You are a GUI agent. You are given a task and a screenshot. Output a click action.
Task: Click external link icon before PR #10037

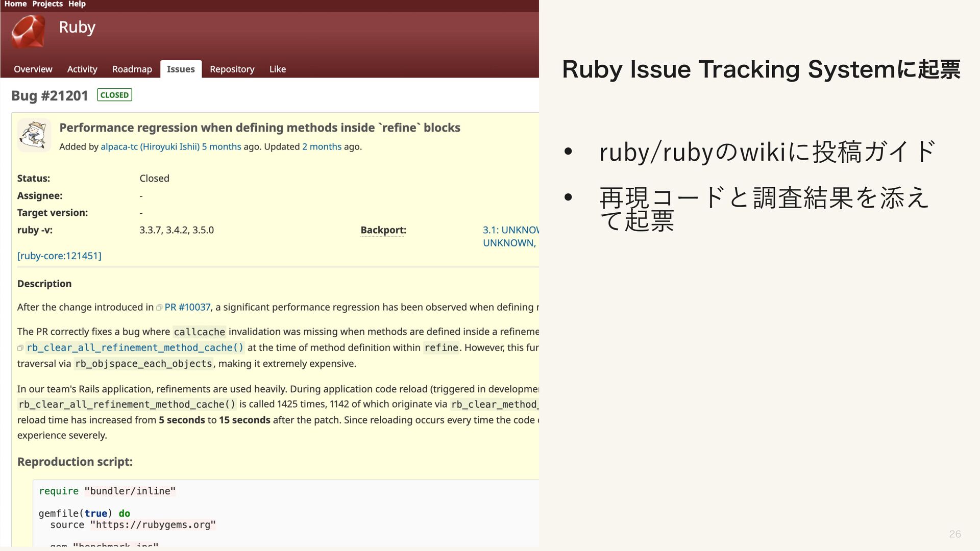(159, 308)
